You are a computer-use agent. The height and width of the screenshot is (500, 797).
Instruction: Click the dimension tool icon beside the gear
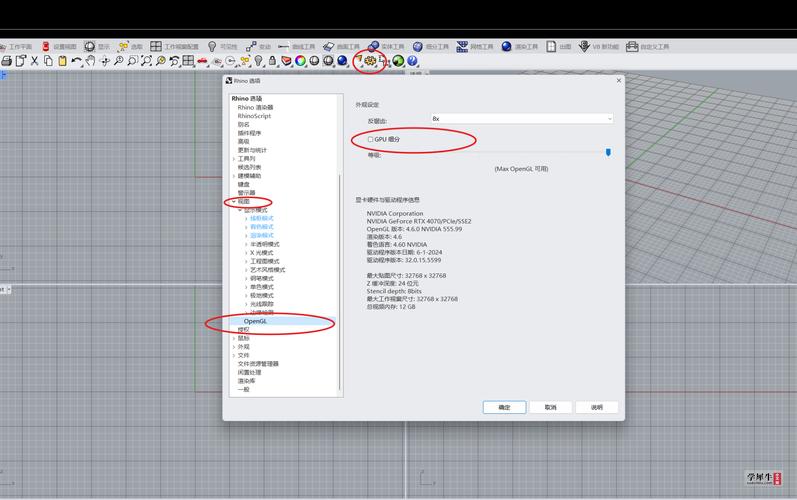coord(383,61)
